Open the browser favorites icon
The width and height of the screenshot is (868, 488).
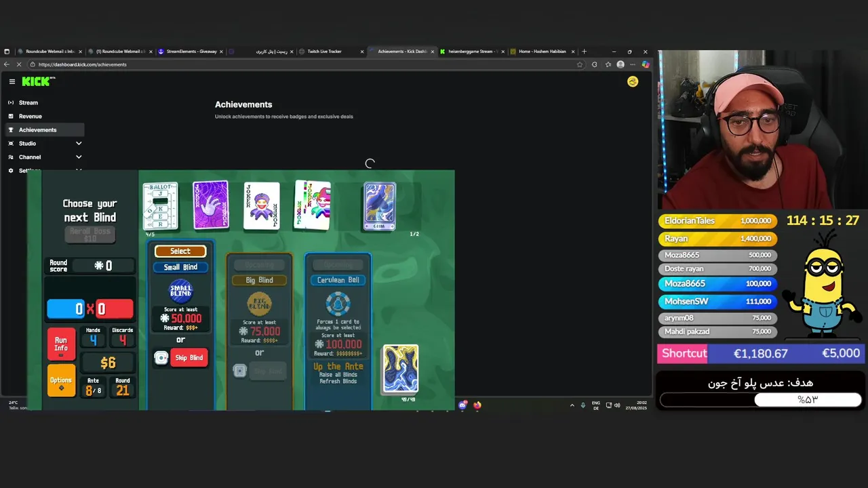608,64
